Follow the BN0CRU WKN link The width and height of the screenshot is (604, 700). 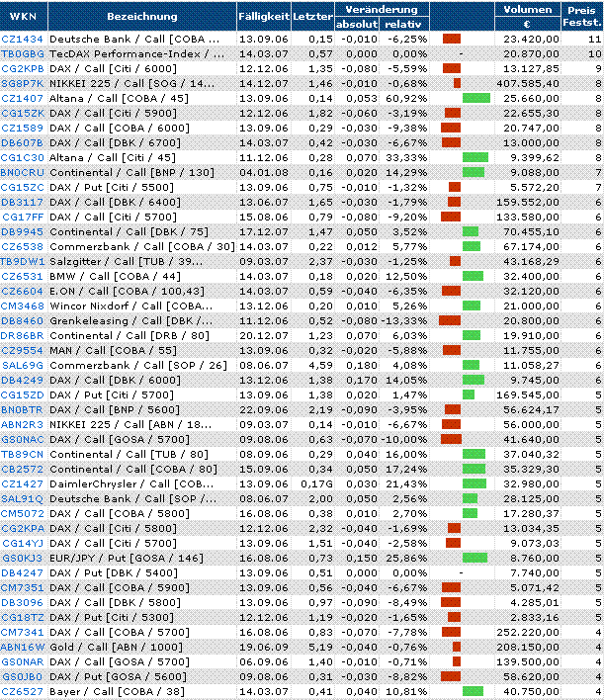click(x=23, y=172)
